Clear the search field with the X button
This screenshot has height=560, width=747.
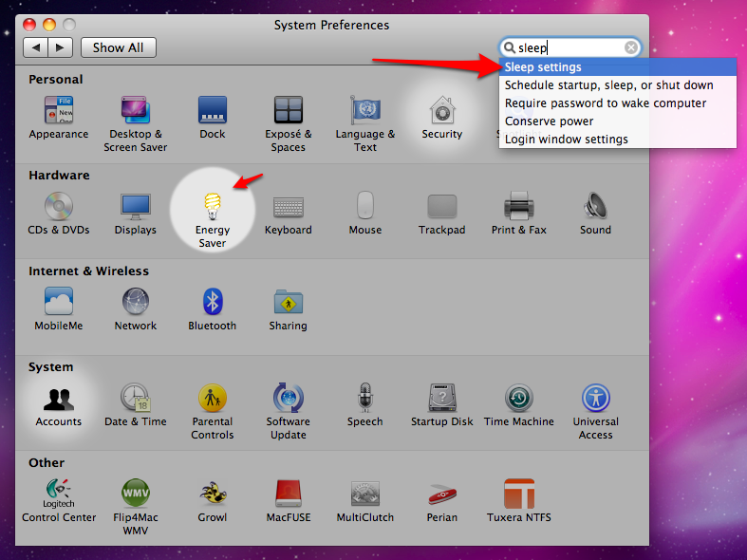click(x=631, y=47)
